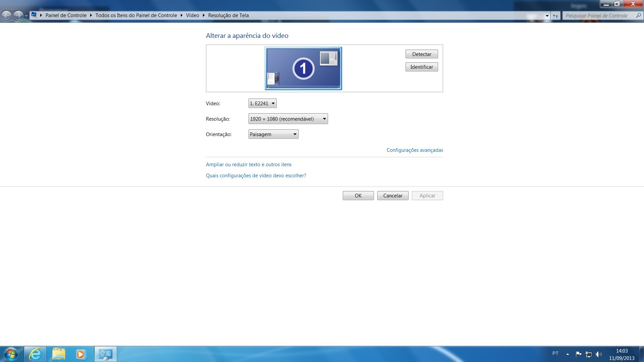Open Windows Explorer folder icon

click(59, 354)
